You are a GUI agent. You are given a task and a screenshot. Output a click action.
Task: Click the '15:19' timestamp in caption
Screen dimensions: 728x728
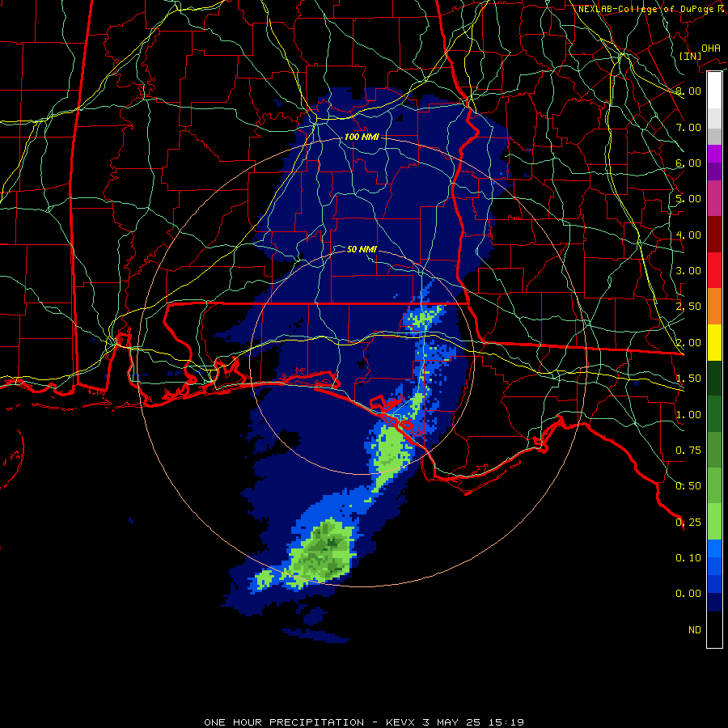tap(506, 722)
